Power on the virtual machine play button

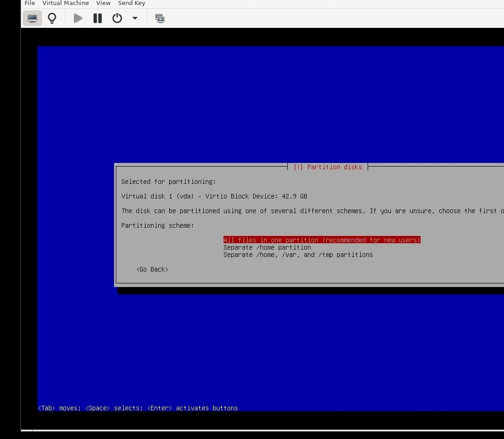click(78, 18)
